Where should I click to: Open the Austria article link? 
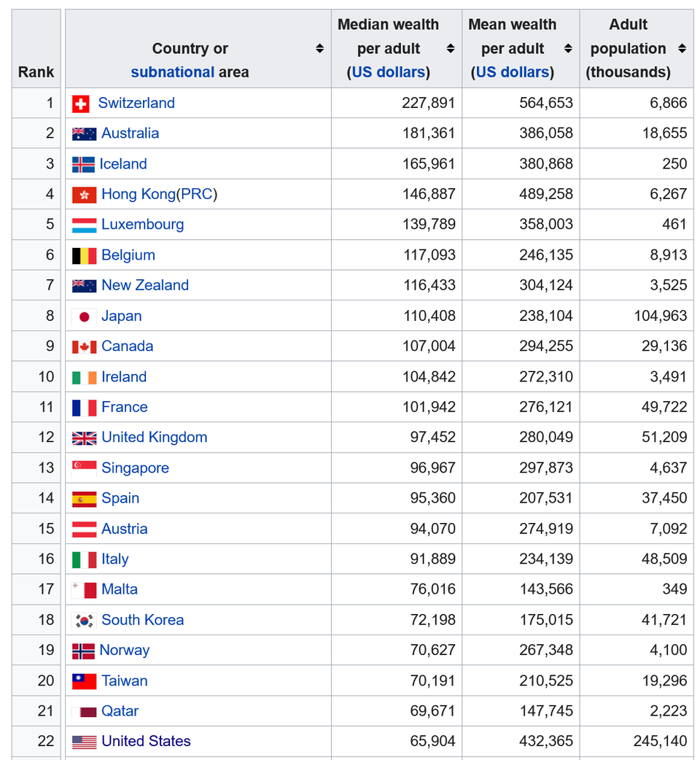125,529
